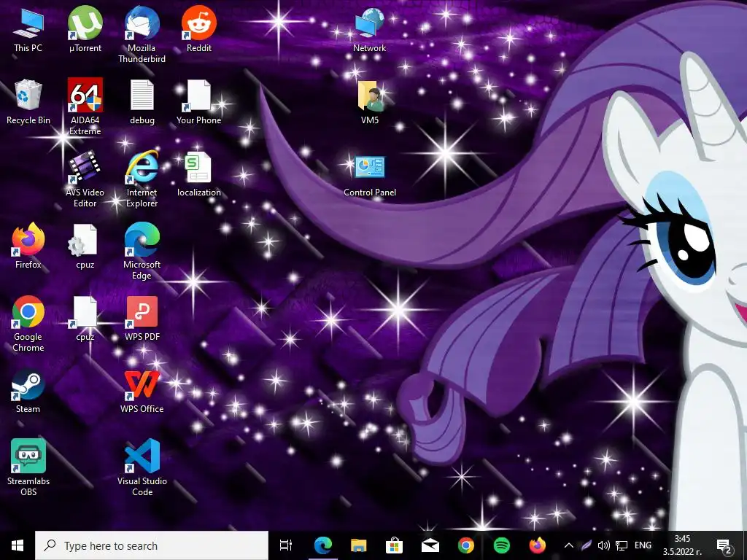Select the Google Chrome desktop shortcut
Image resolution: width=747 pixels, height=560 pixels.
point(28,323)
